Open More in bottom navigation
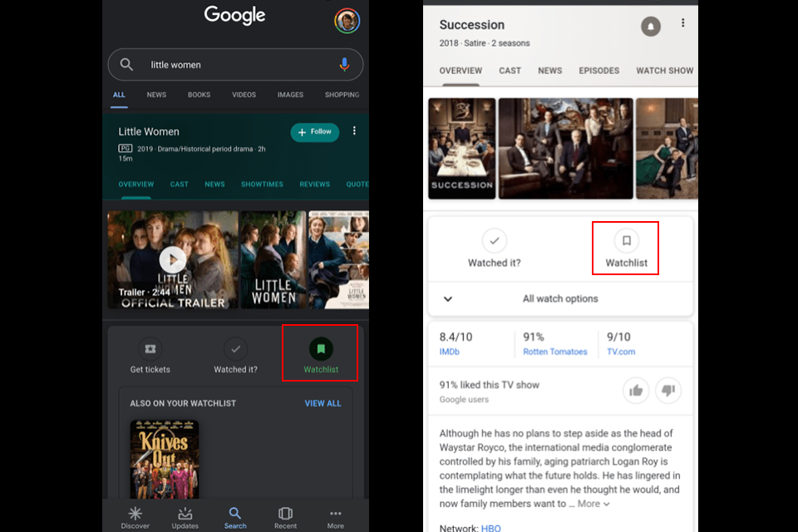 [x=335, y=518]
